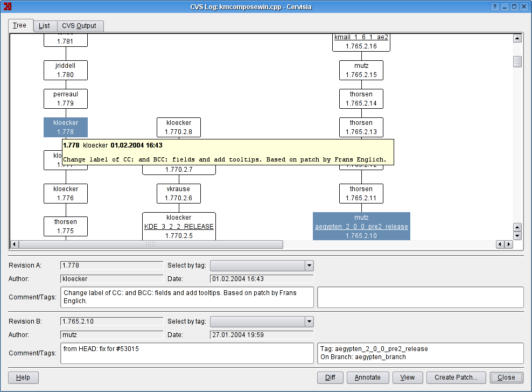Select revision node kloecker 1.770.2.8
The height and width of the screenshot is (392, 532).
pyautogui.click(x=179, y=127)
